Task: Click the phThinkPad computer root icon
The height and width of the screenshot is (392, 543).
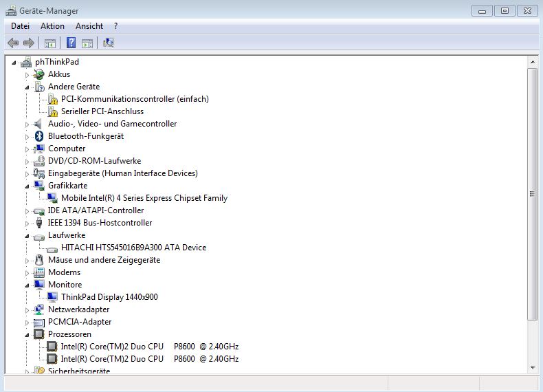Action: point(26,62)
